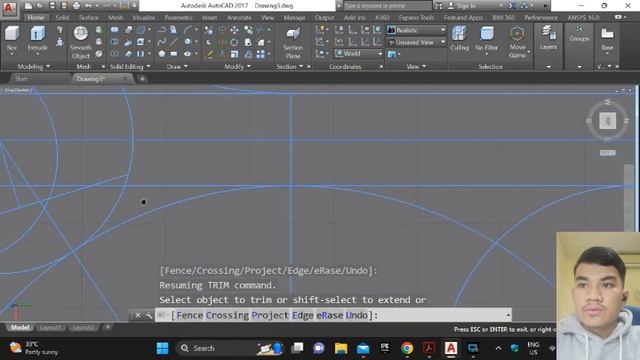Open the Express Tools ribbon tab
The height and width of the screenshot is (360, 640).
pyautogui.click(x=416, y=18)
